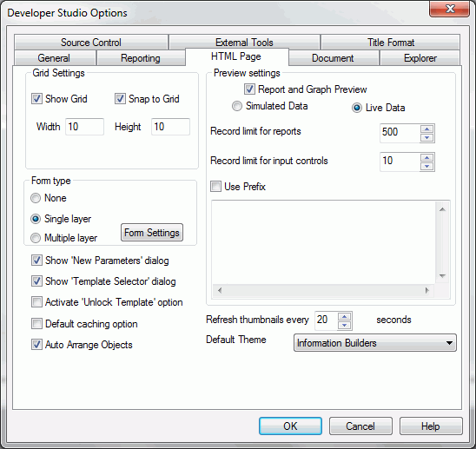
Task: Open the Default Theme dropdown
Action: (x=375, y=343)
